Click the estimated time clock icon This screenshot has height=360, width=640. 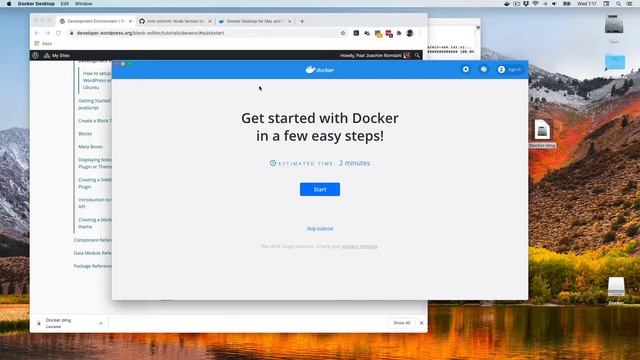click(273, 163)
